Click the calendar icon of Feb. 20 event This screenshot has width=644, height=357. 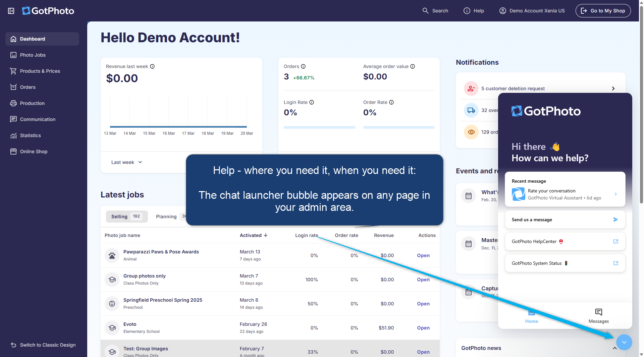[469, 196]
